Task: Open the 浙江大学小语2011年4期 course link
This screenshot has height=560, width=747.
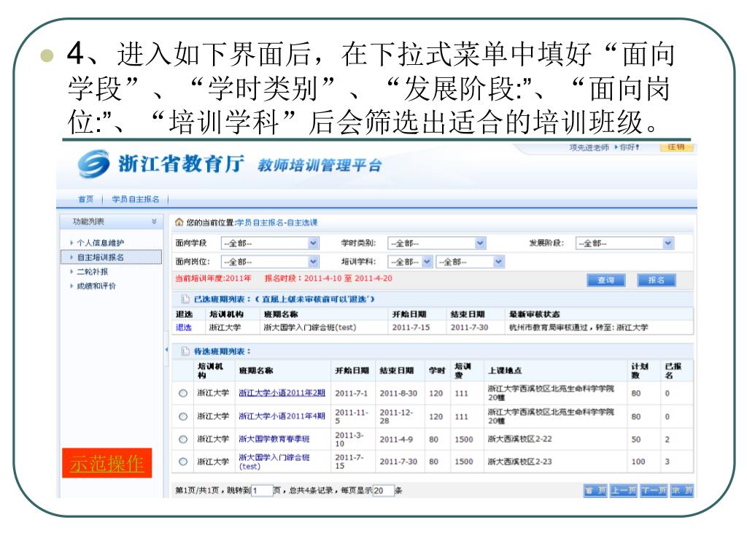Action: 282,416
